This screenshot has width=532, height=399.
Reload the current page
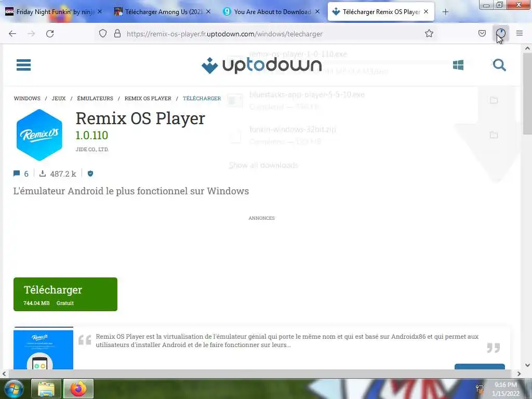[x=50, y=34]
